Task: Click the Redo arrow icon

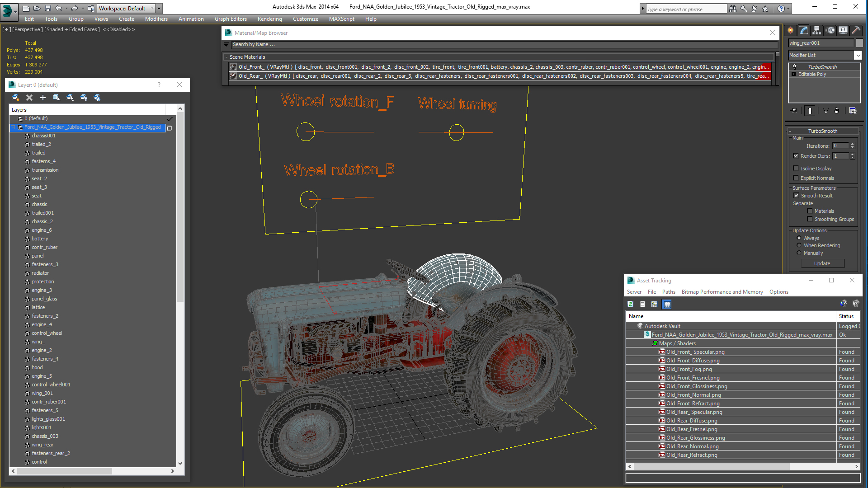Action: 75,8
